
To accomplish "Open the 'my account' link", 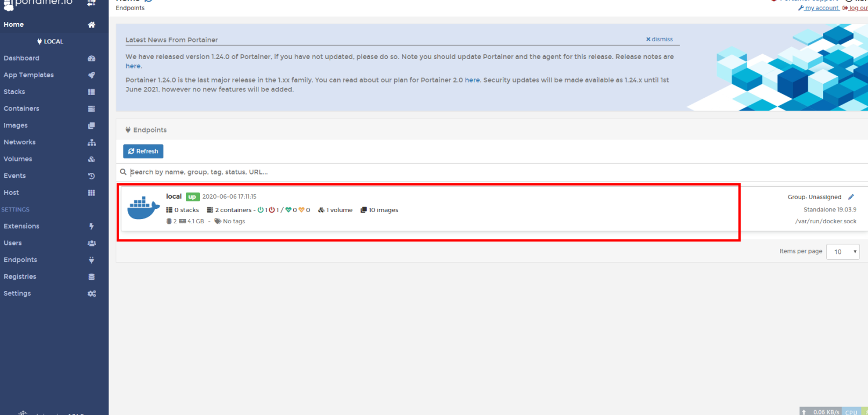I will [x=819, y=8].
